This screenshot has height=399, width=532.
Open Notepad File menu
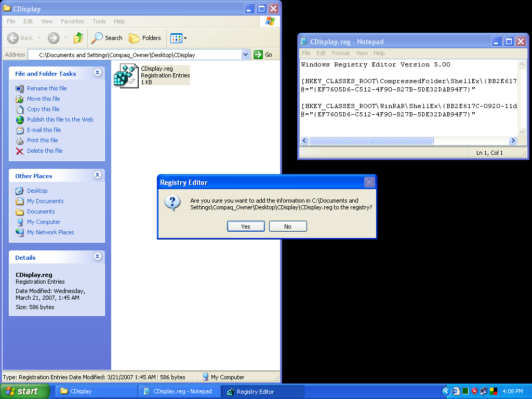point(306,54)
